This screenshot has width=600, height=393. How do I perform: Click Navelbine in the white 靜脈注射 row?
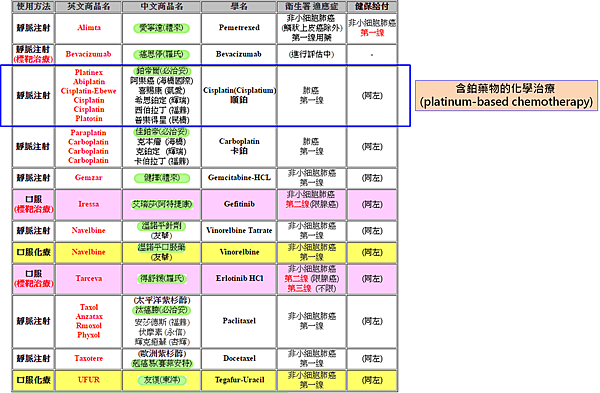(88, 230)
